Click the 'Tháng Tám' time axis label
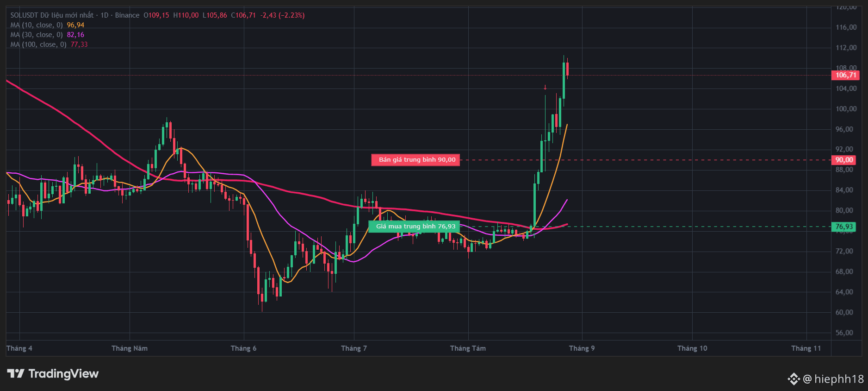The image size is (868, 391). (x=468, y=348)
